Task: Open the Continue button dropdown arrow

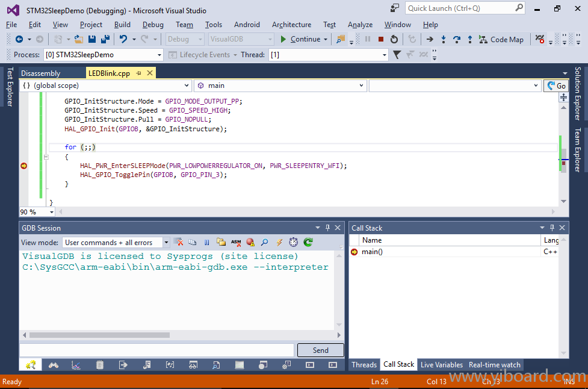Action: 326,39
